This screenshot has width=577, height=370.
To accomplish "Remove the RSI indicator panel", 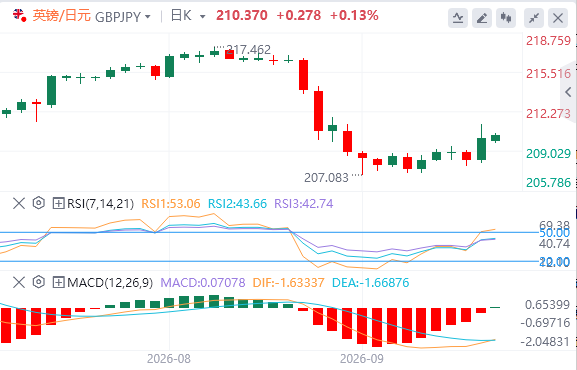I will [x=19, y=203].
